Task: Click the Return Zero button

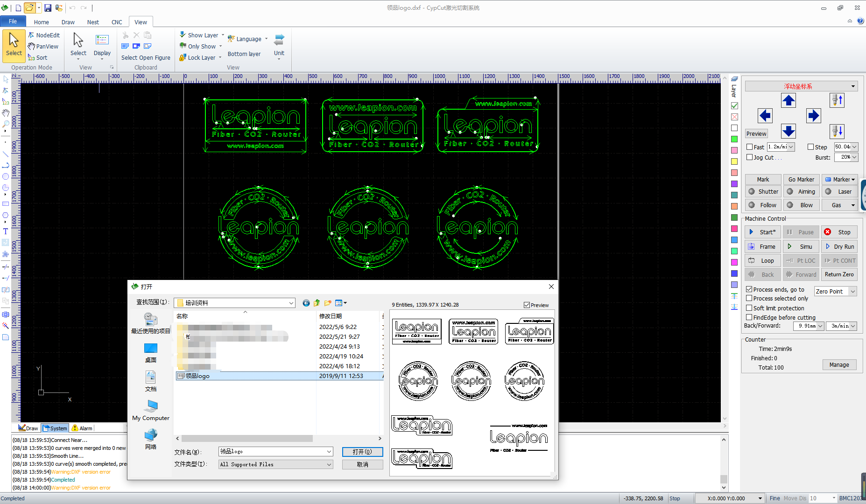Action: [x=839, y=274]
